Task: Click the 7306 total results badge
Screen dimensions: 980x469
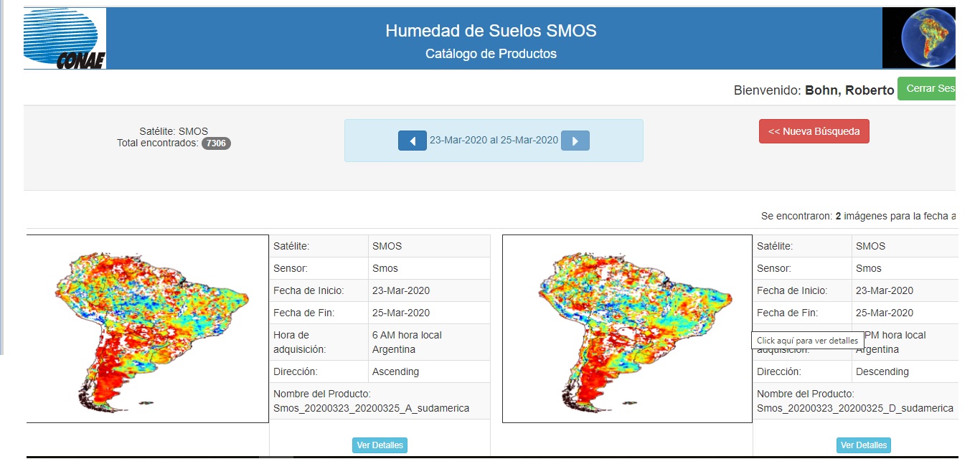Action: click(x=216, y=143)
